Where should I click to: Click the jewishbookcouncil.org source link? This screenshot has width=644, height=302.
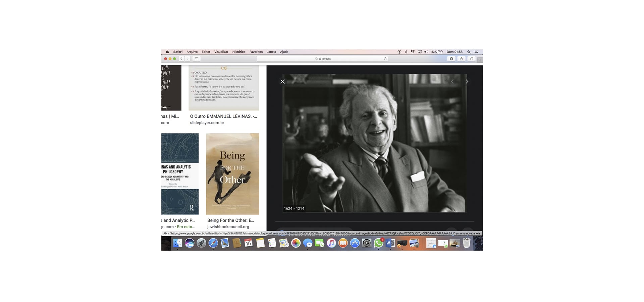click(x=228, y=227)
